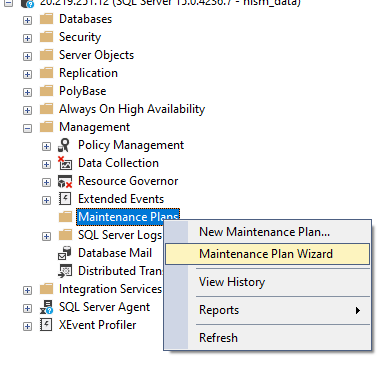The width and height of the screenshot is (390, 366).
Task: Expand the SQL Server Agent node
Action: (x=27, y=308)
